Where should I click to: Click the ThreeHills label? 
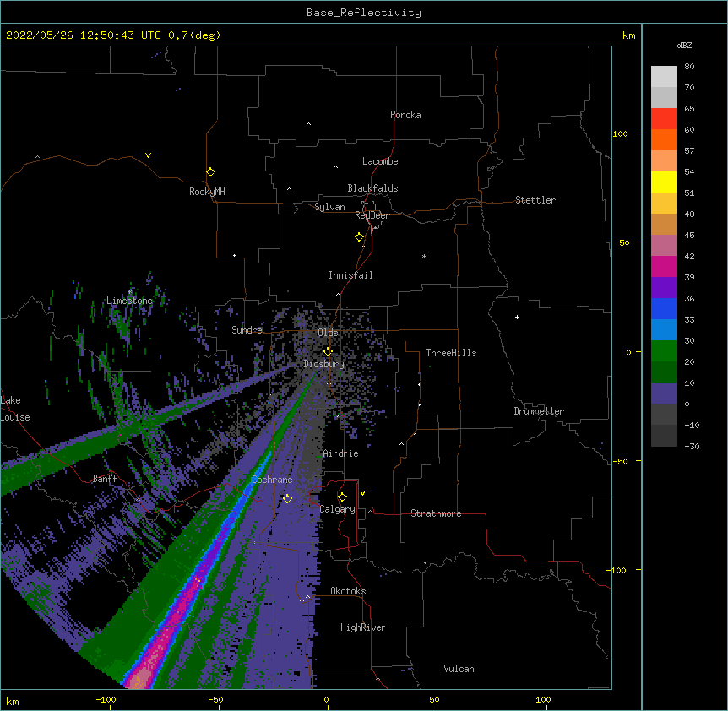pos(451,353)
